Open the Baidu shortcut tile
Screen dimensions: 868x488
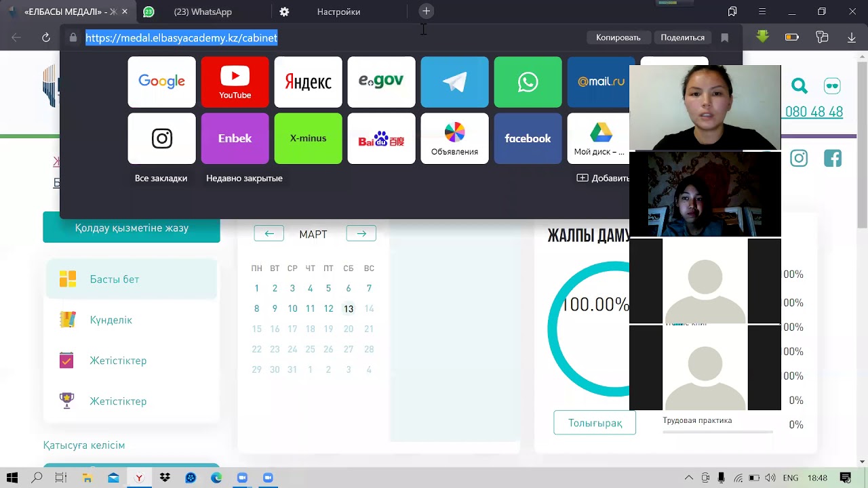[381, 138]
